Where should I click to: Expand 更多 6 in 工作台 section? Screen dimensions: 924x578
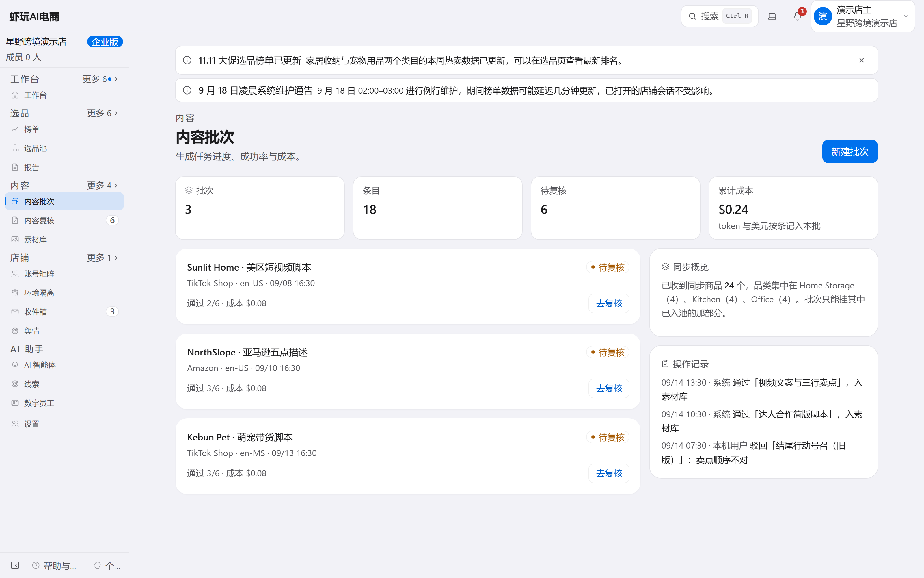100,79
